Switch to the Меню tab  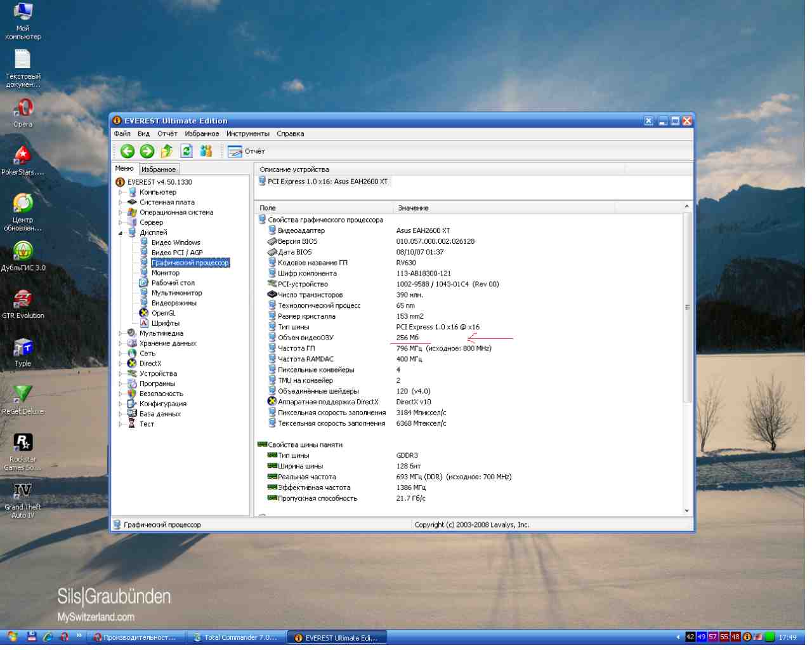pos(124,169)
